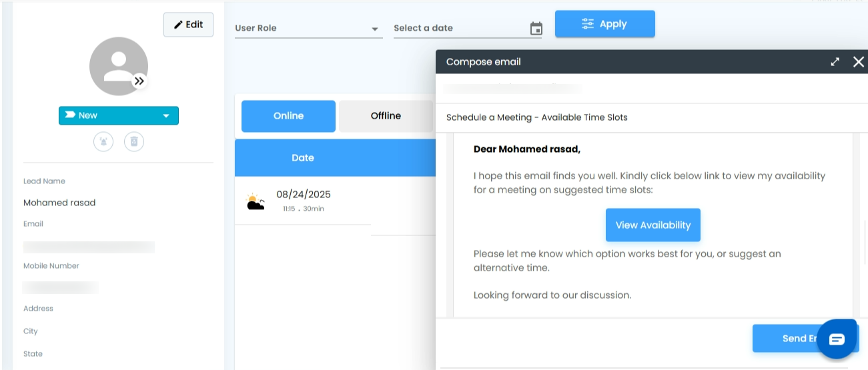This screenshot has width=868, height=370.
Task: Click the trash bin icon below status
Action: click(x=134, y=141)
